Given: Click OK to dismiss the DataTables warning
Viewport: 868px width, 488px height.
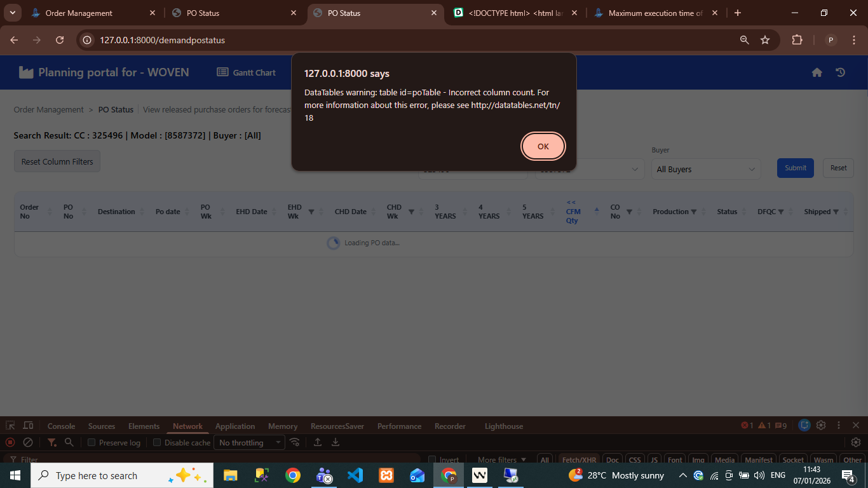Looking at the screenshot, I should click(543, 146).
